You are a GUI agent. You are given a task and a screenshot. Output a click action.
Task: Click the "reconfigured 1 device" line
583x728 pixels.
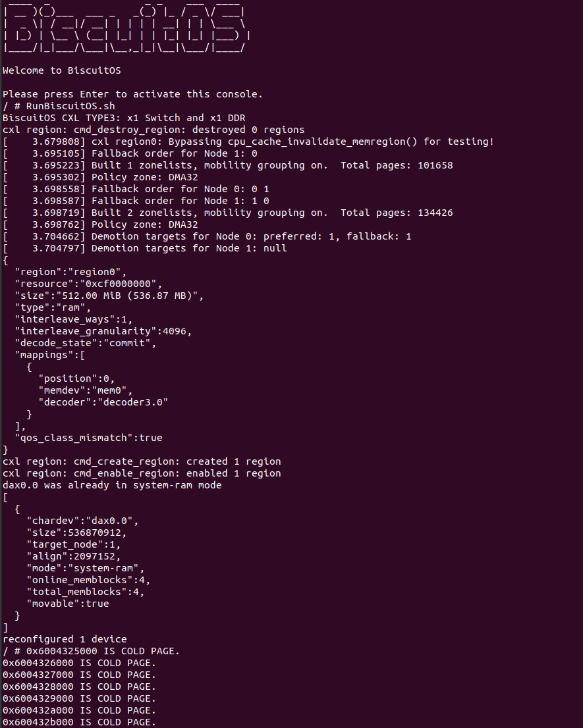tap(65, 639)
